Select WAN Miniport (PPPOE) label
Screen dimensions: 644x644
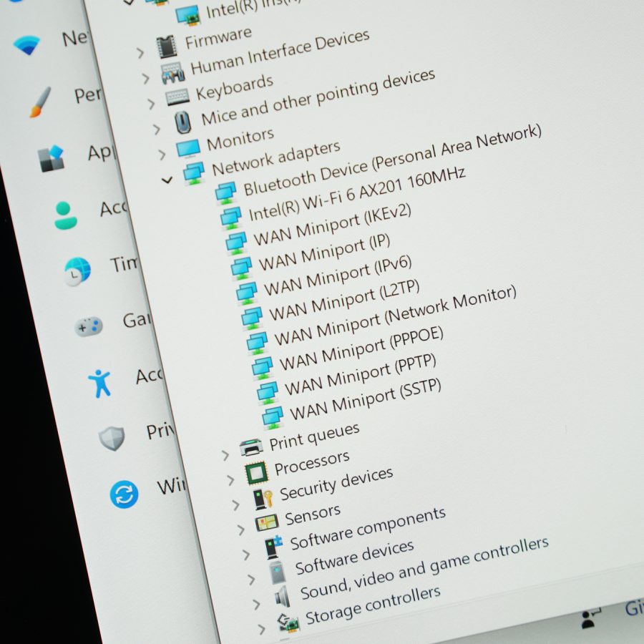point(361,348)
